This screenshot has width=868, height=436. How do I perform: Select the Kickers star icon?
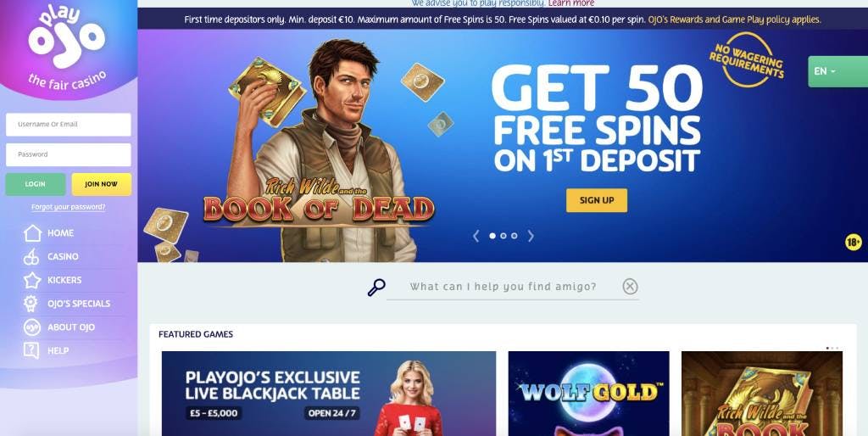32,280
